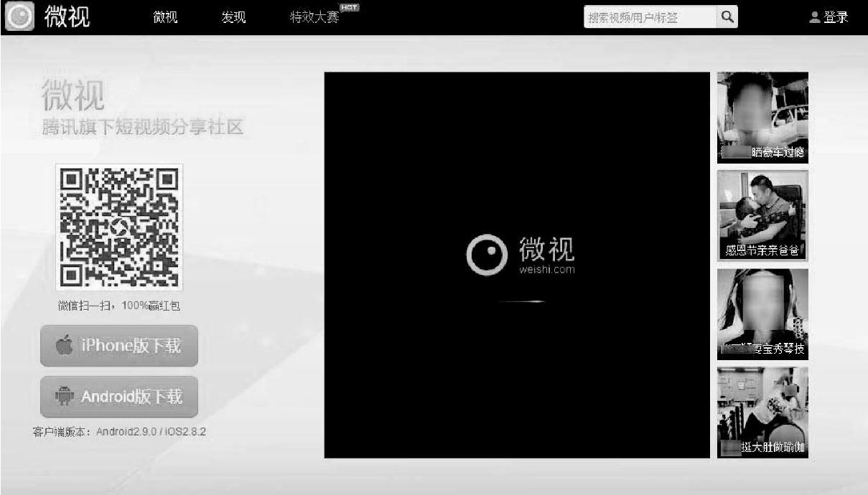Click the large 微视 heading on left panel

73,95
